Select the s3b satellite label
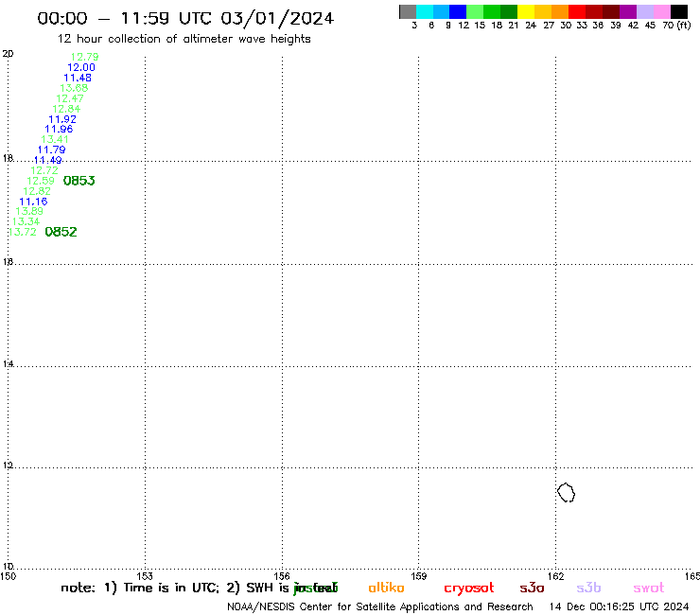The height and width of the screenshot is (615, 700). (x=588, y=588)
